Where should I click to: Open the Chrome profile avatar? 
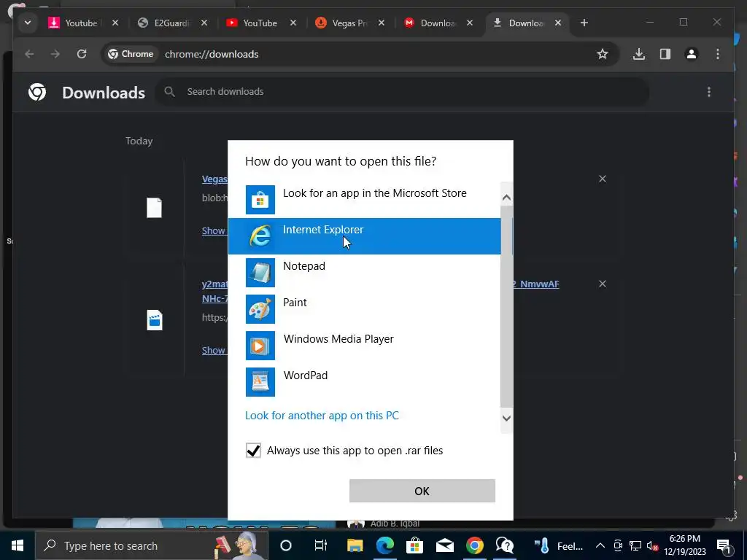692,54
